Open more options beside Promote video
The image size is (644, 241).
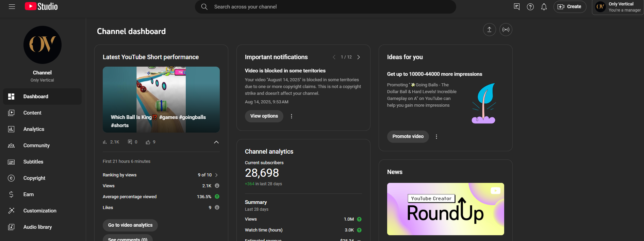click(436, 137)
